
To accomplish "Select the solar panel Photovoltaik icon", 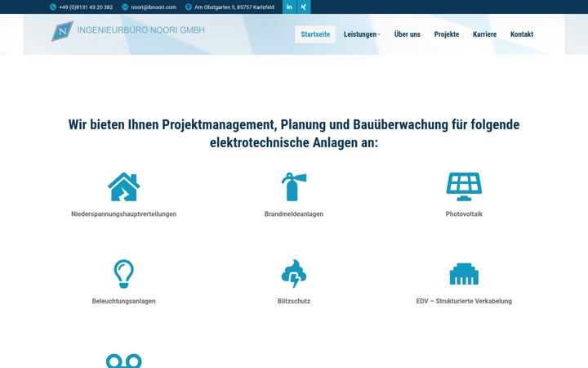I will [x=464, y=186].
